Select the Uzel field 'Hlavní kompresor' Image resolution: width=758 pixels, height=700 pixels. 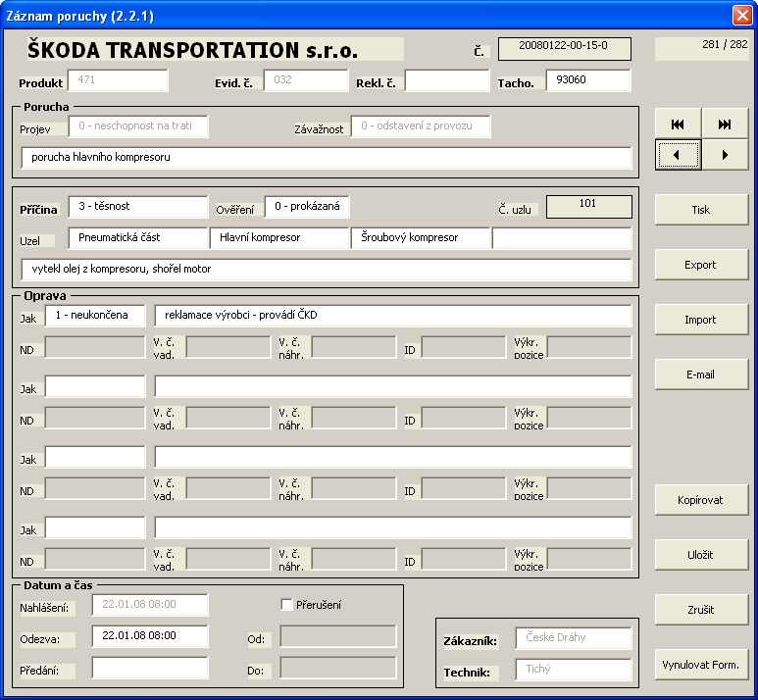coord(279,238)
